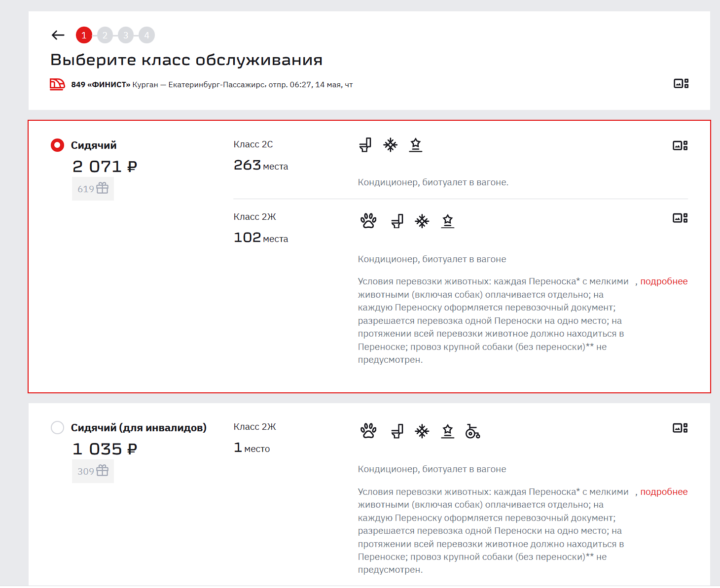Open gallery icon for Сидячий Класс 2Ж
This screenshot has width=720, height=588.
pyautogui.click(x=680, y=218)
